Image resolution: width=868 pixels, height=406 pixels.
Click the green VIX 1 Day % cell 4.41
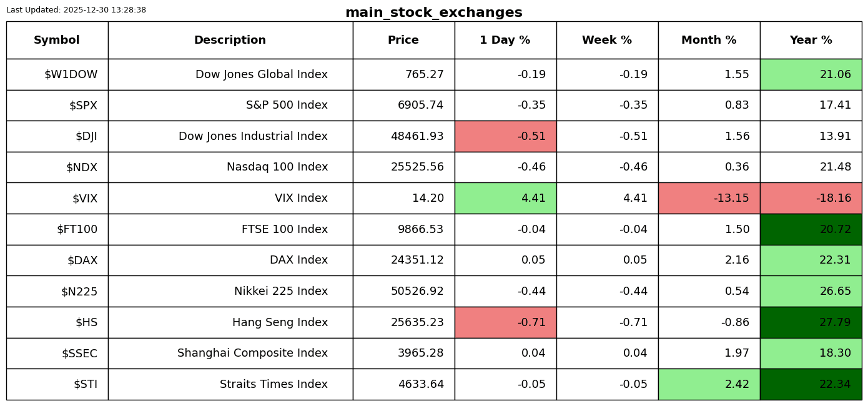[505, 199]
